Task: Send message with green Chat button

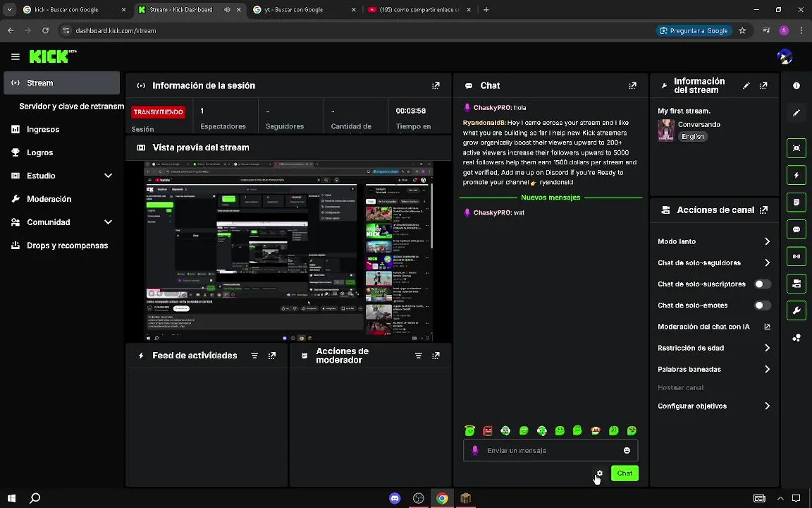Action: (625, 473)
